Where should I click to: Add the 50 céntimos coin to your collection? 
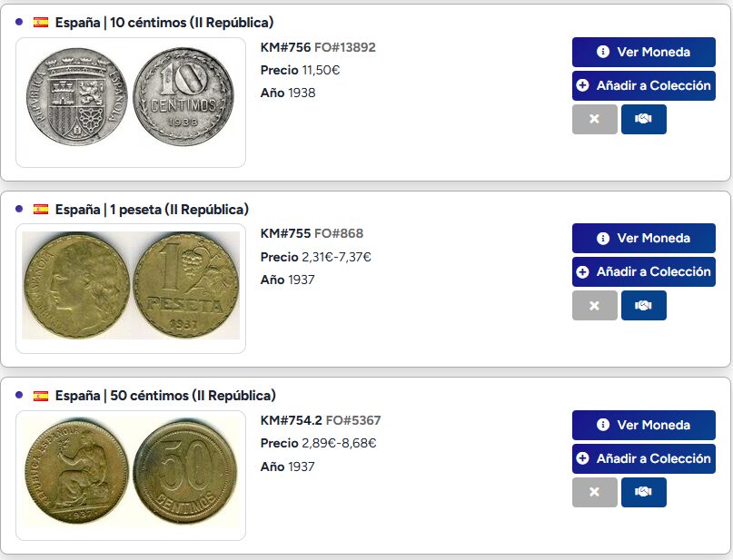643,458
